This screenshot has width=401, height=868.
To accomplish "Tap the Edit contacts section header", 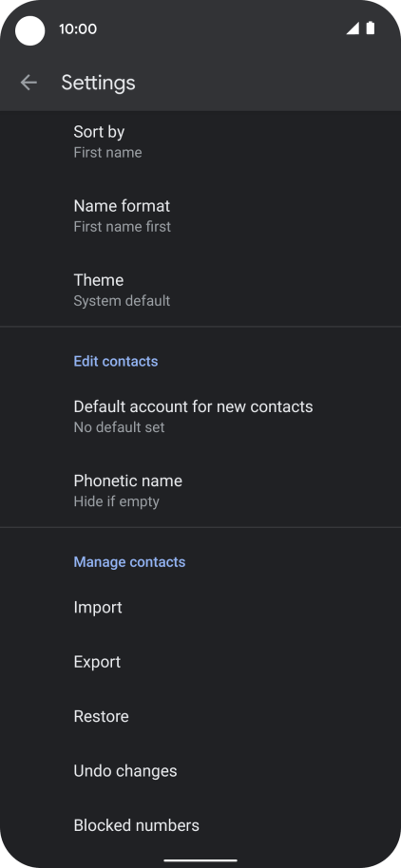I will [116, 361].
